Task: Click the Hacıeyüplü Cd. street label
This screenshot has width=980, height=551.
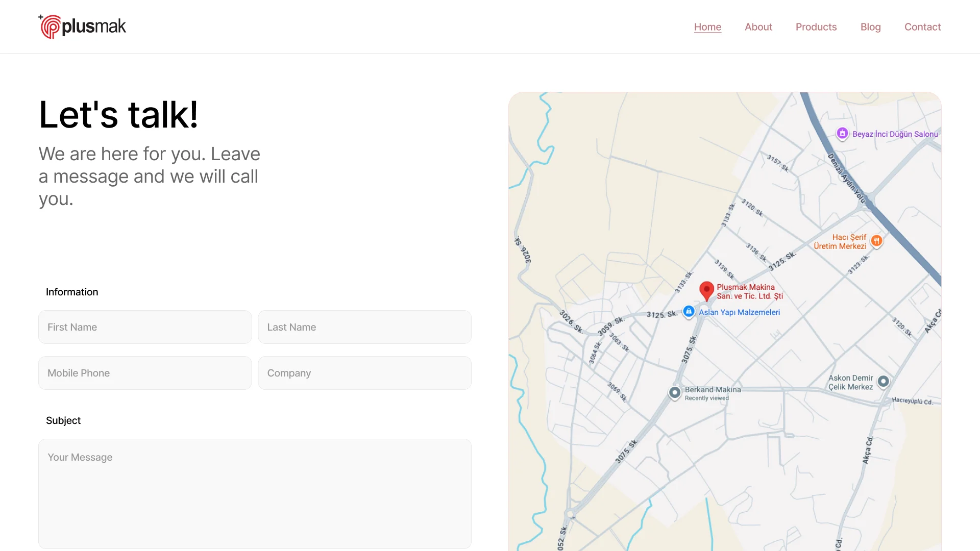Action: tap(912, 401)
